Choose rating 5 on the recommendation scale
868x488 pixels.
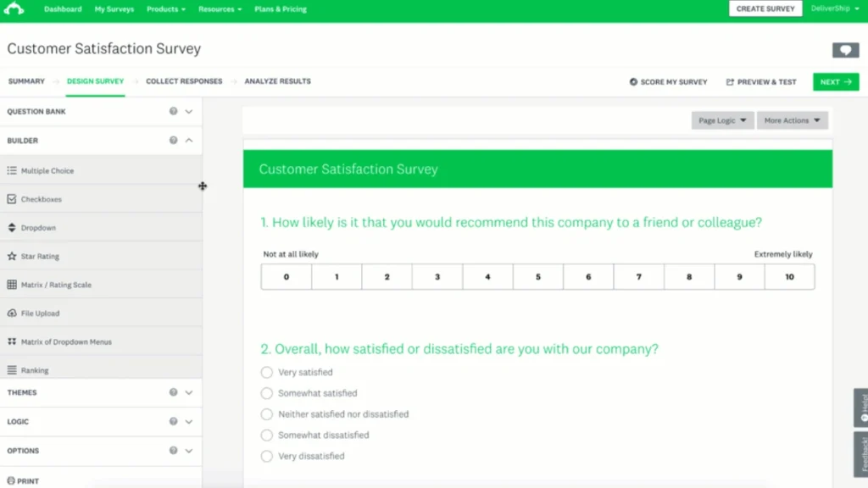538,277
